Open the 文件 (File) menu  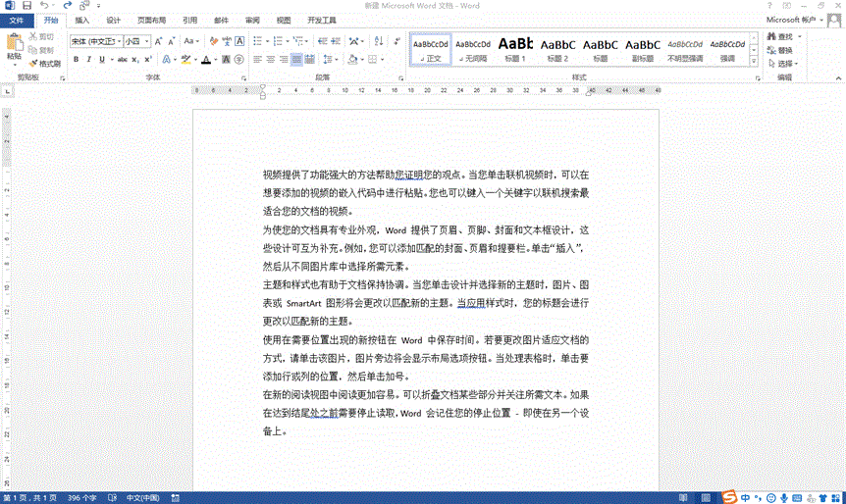click(x=17, y=20)
